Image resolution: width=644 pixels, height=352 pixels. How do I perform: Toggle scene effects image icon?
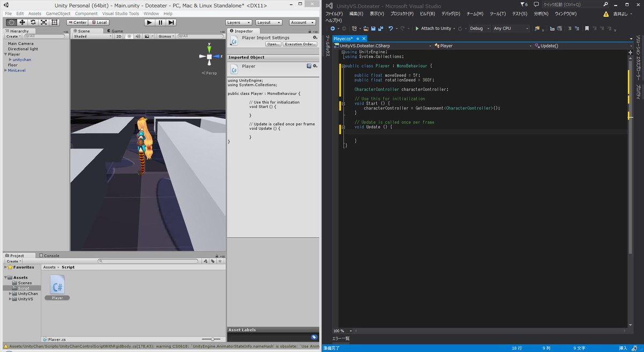147,36
